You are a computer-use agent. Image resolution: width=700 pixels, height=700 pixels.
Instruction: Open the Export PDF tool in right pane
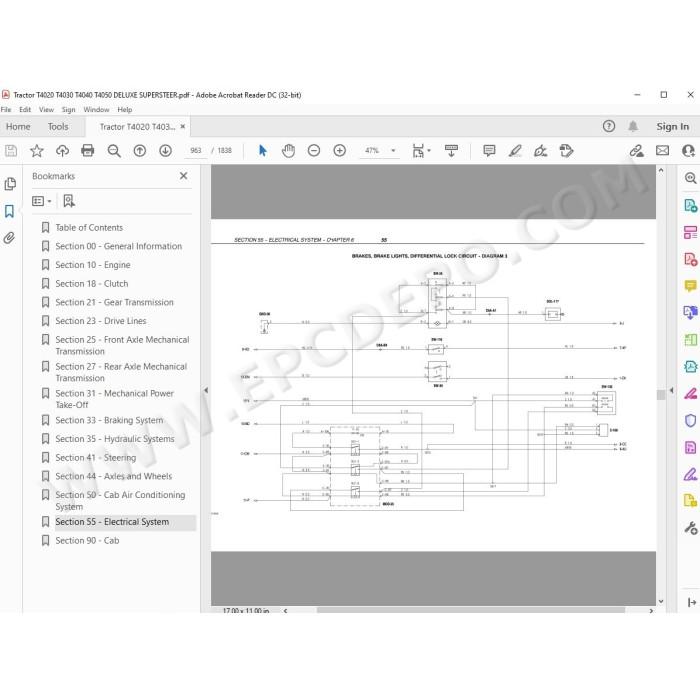pos(690,205)
